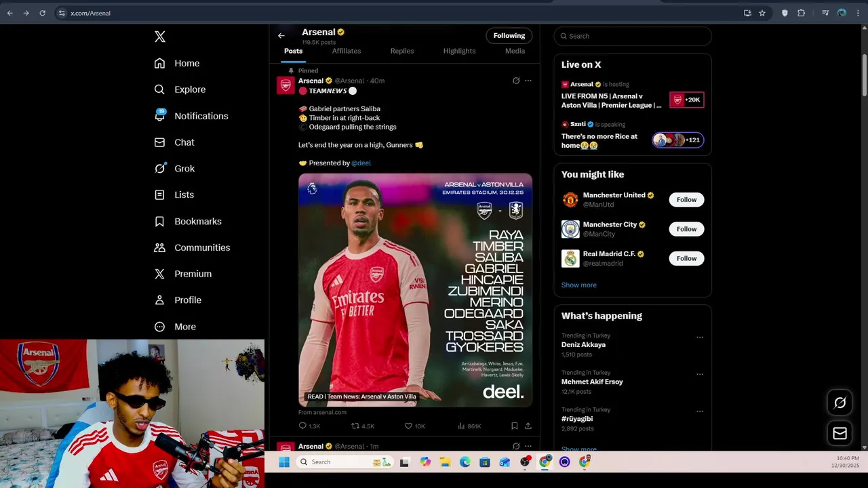
Task: Expand the More menu in sidebar
Action: (175, 327)
